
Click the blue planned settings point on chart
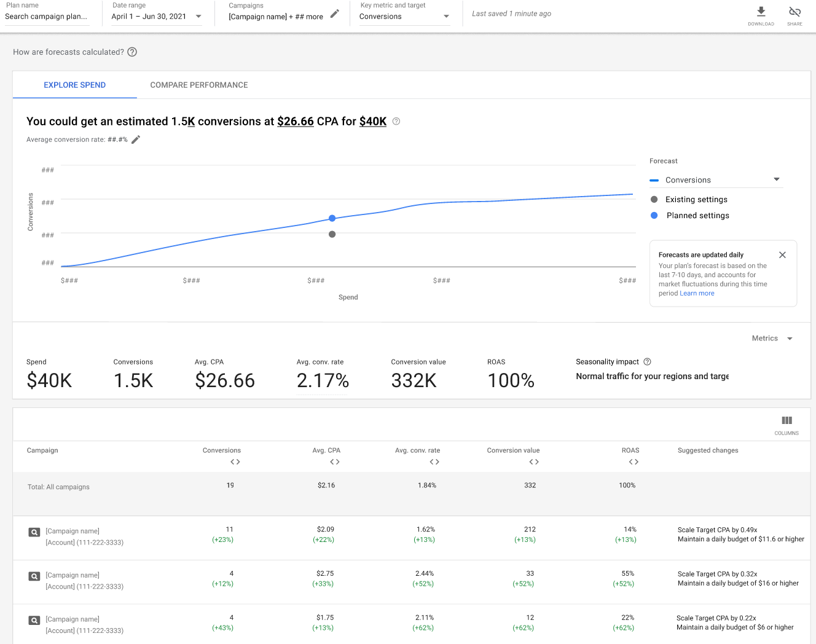(332, 218)
